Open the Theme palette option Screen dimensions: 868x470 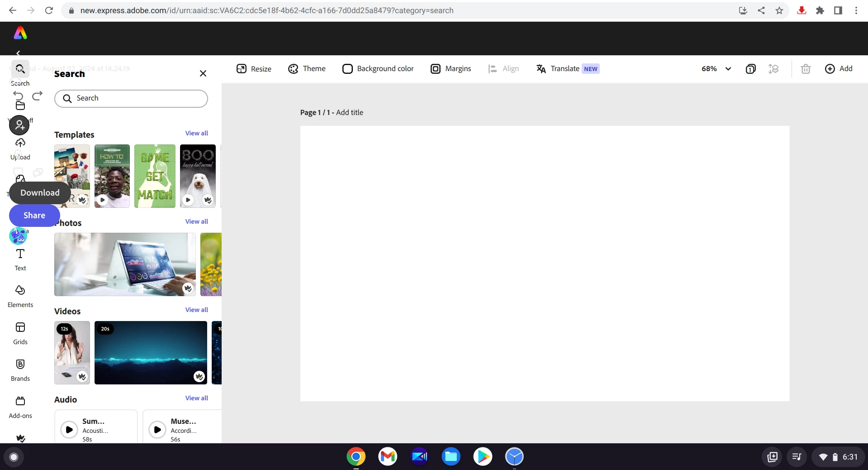click(307, 69)
